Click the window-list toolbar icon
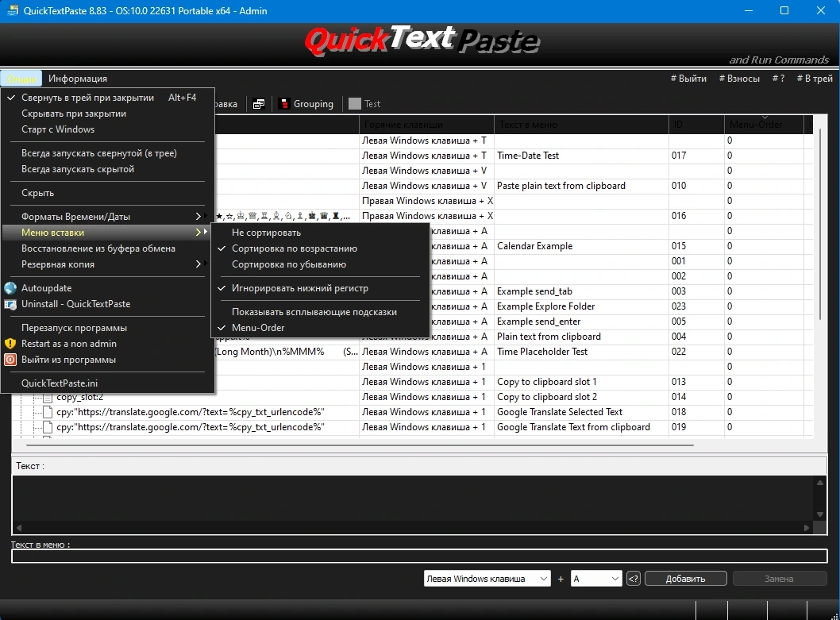This screenshot has width=840, height=620. [x=259, y=104]
